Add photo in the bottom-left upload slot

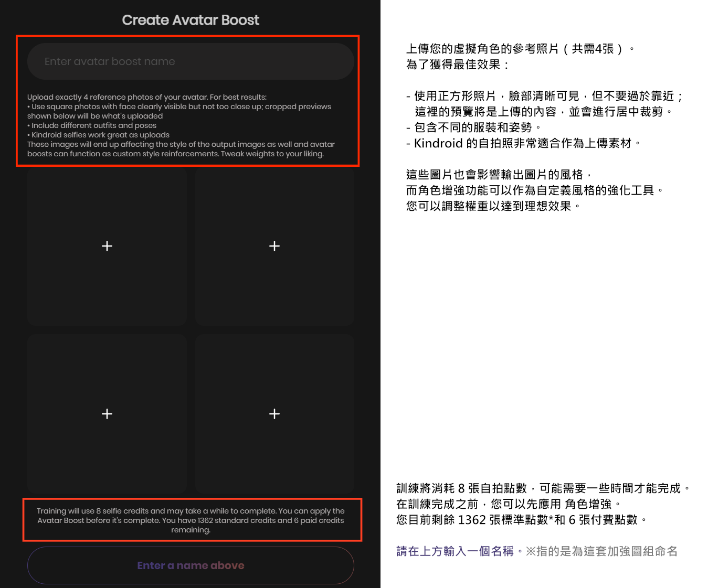[107, 414]
